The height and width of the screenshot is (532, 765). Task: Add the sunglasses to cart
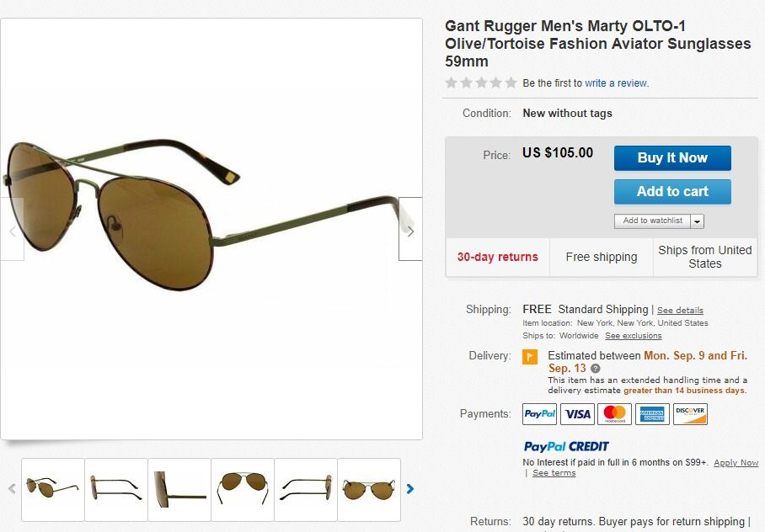pos(672,191)
